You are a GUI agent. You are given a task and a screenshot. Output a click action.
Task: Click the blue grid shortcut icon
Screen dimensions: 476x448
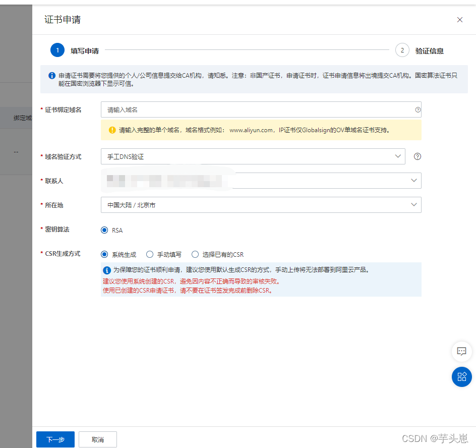pyautogui.click(x=462, y=377)
